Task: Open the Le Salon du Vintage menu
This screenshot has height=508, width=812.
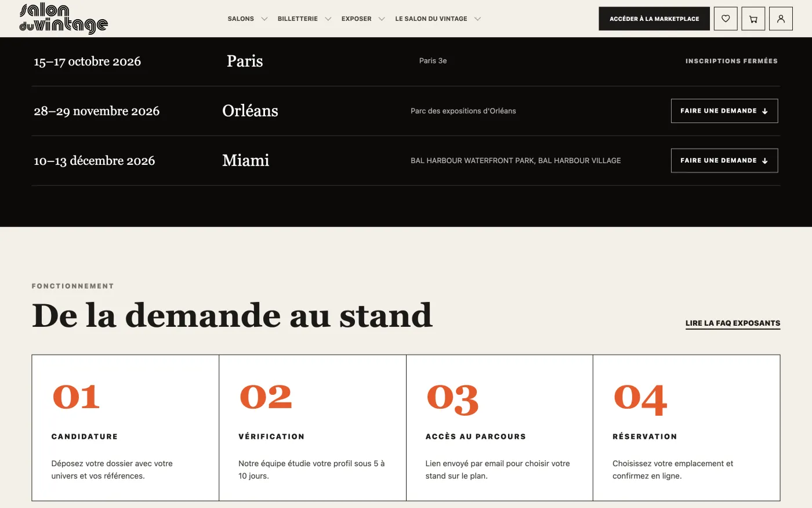Action: point(431,19)
